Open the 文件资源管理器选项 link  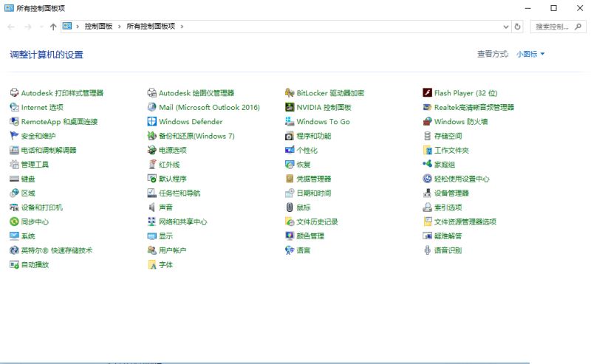(465, 222)
